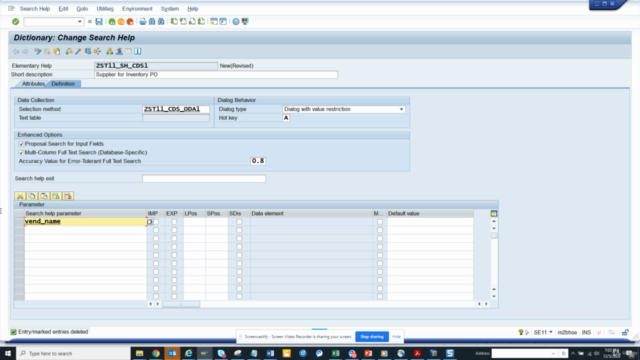Expand the status bar system info arrow
This screenshot has width=640, height=360.
pyautogui.click(x=527, y=332)
